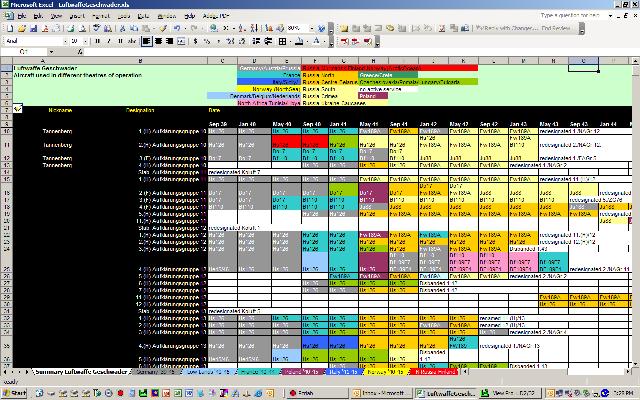
Task: Merge and center the selected cells
Action: coord(181,41)
